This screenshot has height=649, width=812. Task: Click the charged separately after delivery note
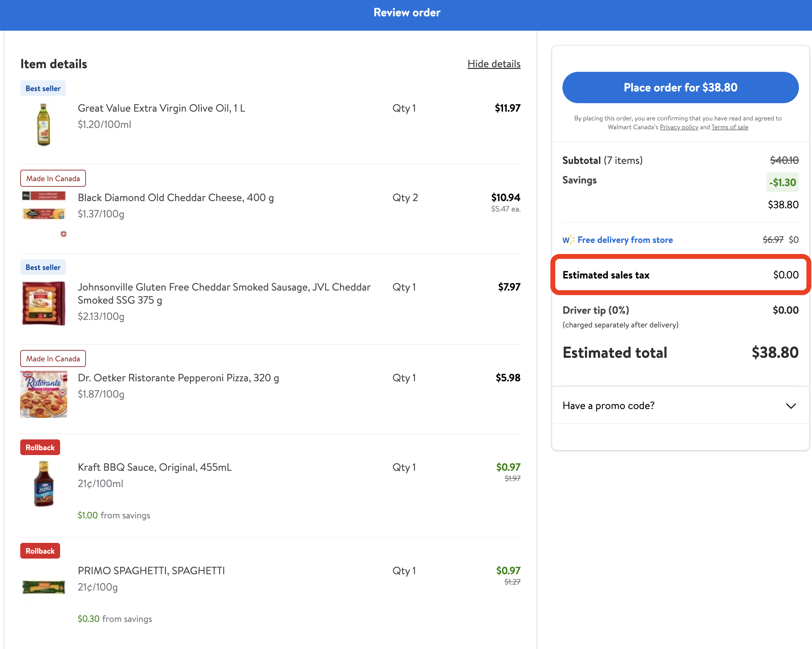(x=620, y=325)
